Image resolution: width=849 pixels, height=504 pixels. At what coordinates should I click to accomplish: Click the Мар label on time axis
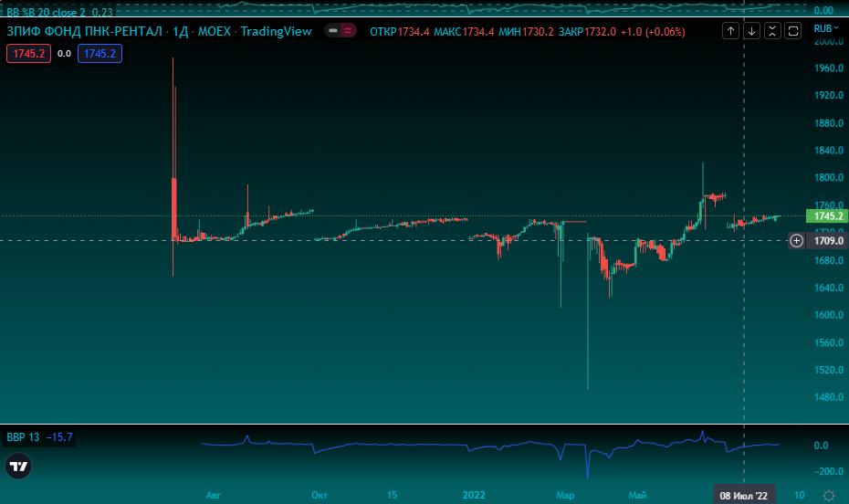pyautogui.click(x=565, y=495)
